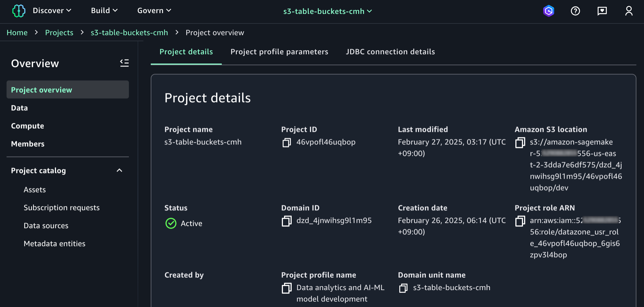Open the help question mark icon

click(575, 11)
